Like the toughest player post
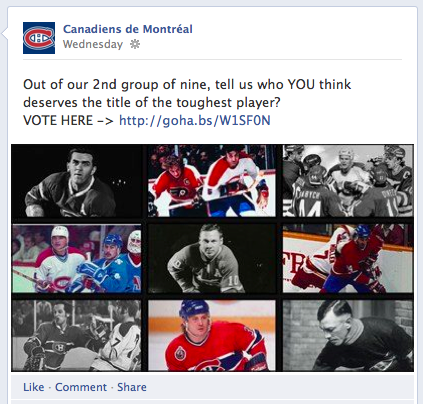423x404 pixels. (33, 387)
